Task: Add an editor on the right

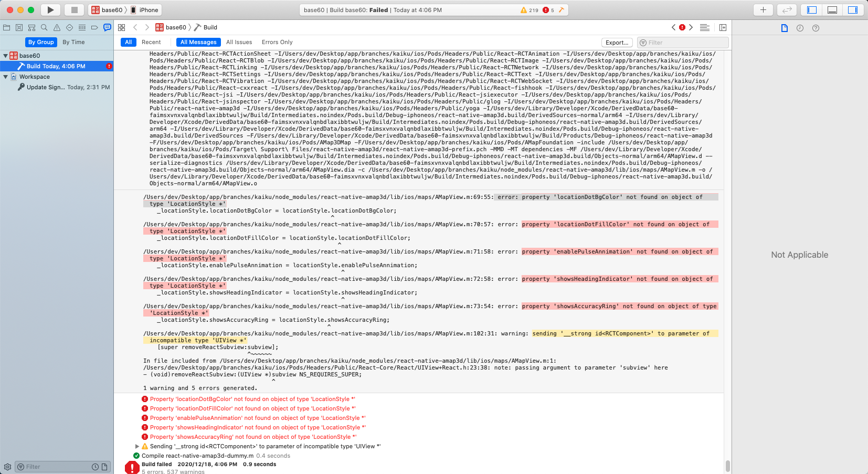Action: click(x=723, y=27)
